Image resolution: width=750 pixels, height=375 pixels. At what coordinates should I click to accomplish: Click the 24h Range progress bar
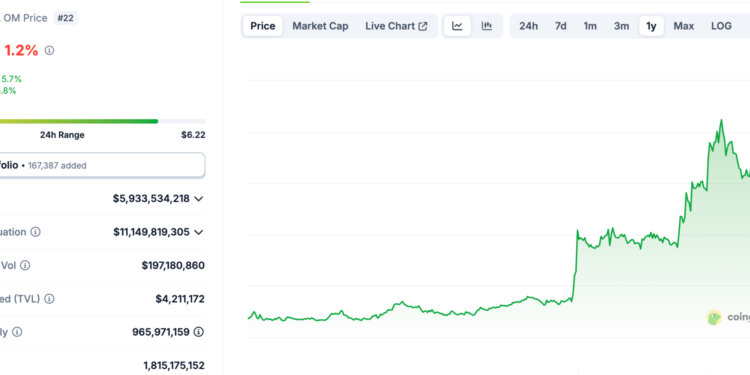(102, 121)
